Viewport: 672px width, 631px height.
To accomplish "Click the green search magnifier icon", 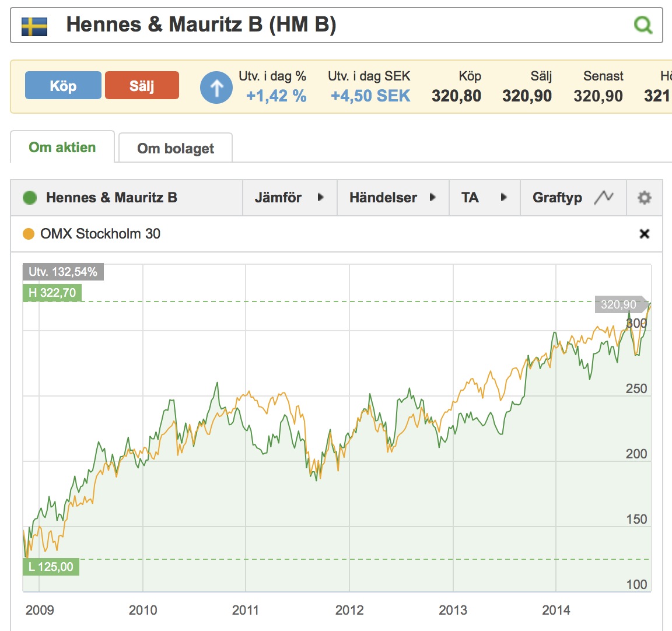I will (643, 25).
